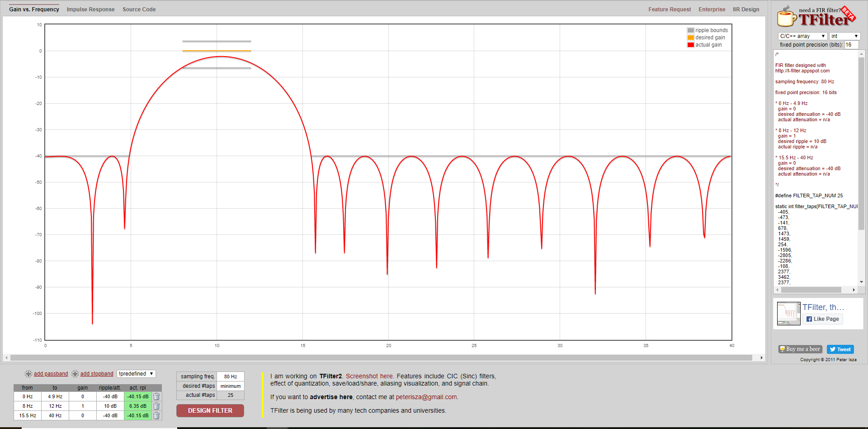This screenshot has height=429, width=868.
Task: Click the sampling frequency: 80 Hz code comment
Action: pyautogui.click(x=805, y=81)
